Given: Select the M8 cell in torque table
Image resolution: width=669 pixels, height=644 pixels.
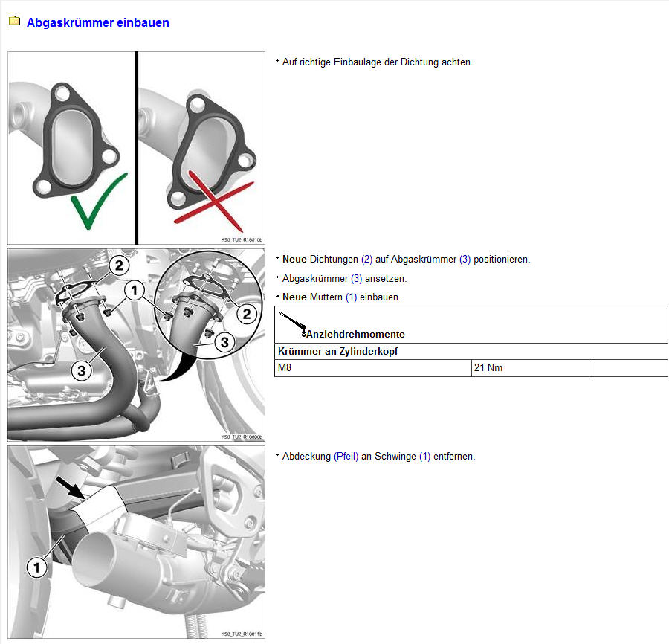Looking at the screenshot, I should pos(372,368).
